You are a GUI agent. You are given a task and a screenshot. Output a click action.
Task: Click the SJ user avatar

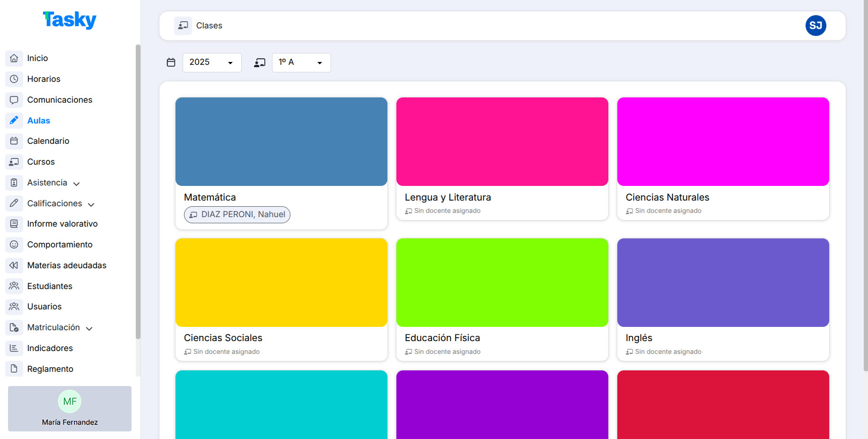click(x=816, y=26)
